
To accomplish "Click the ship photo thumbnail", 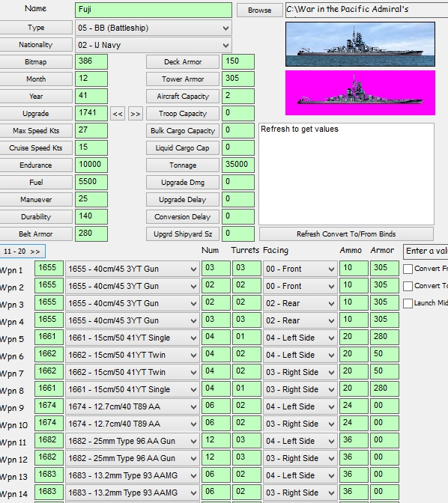I will click(x=360, y=44).
